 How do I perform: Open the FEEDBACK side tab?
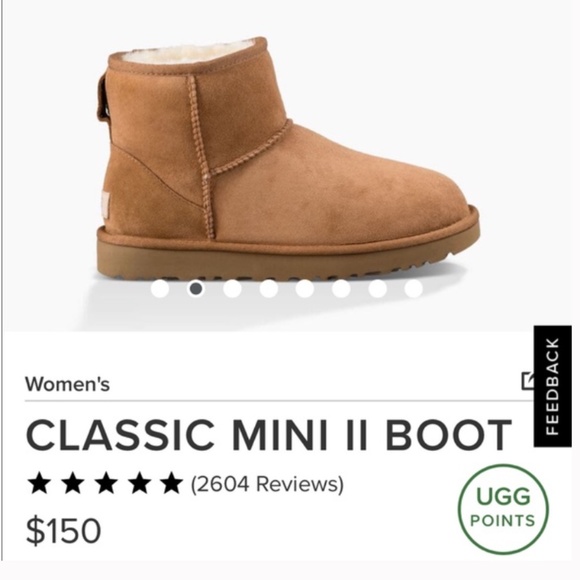pyautogui.click(x=553, y=387)
